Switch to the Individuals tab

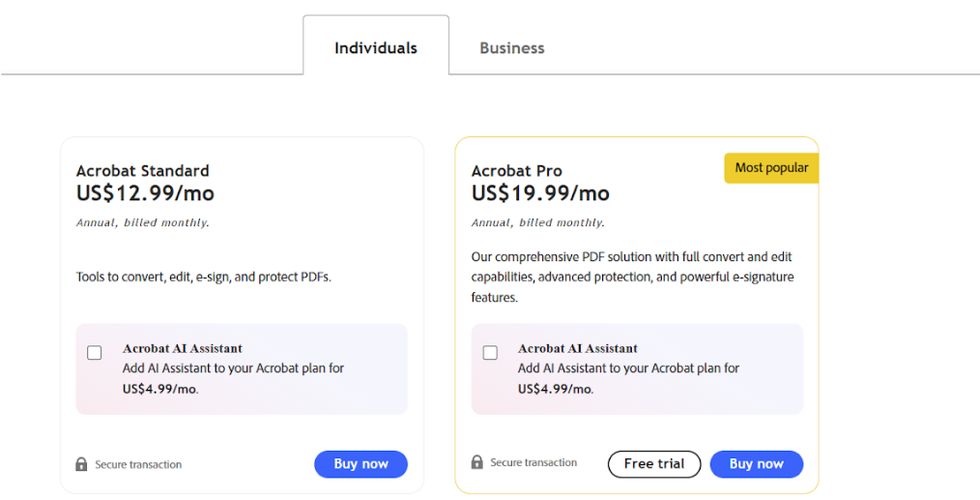coord(376,47)
